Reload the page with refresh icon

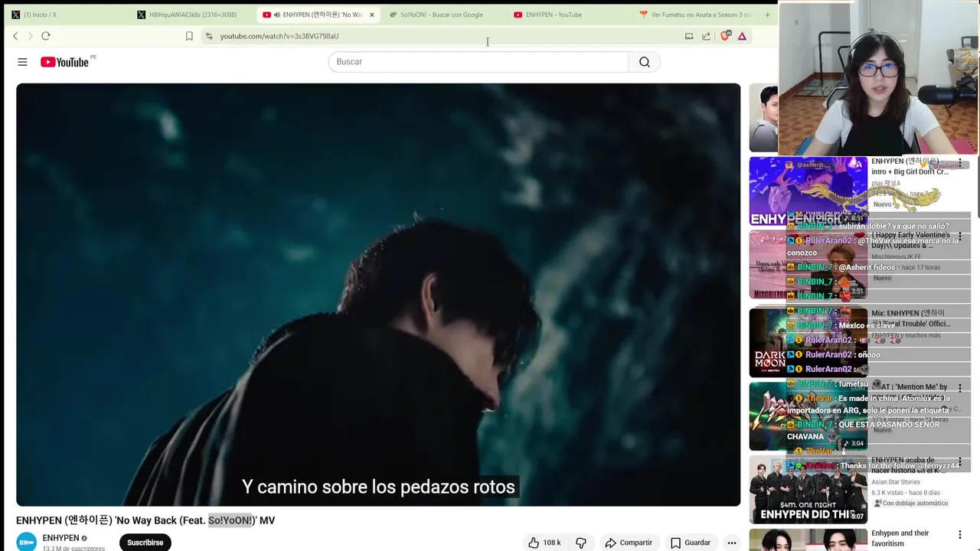(46, 36)
